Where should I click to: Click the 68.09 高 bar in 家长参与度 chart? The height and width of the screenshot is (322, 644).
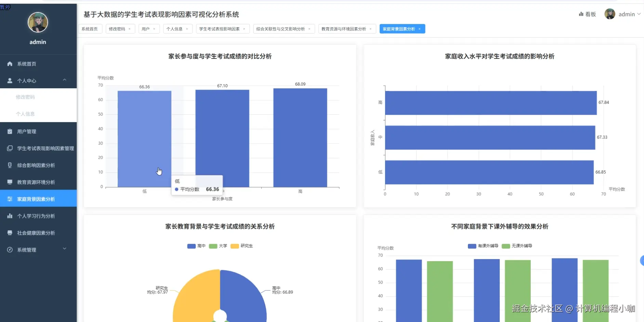(300, 138)
